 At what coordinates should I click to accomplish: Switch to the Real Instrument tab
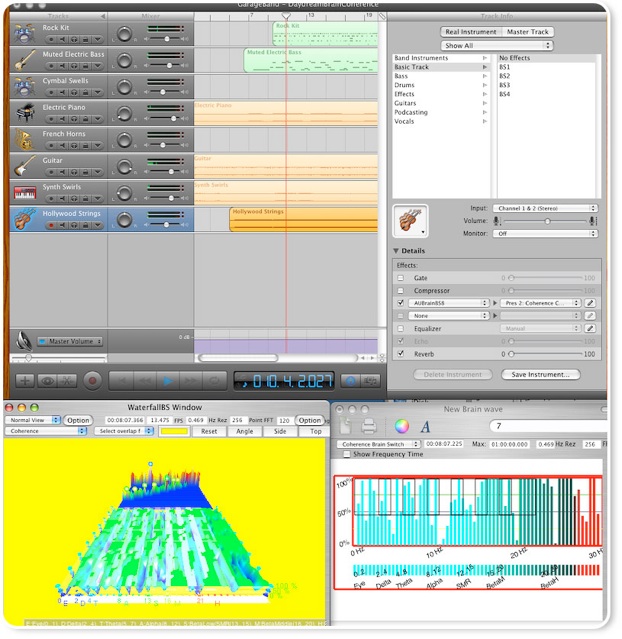tap(470, 32)
